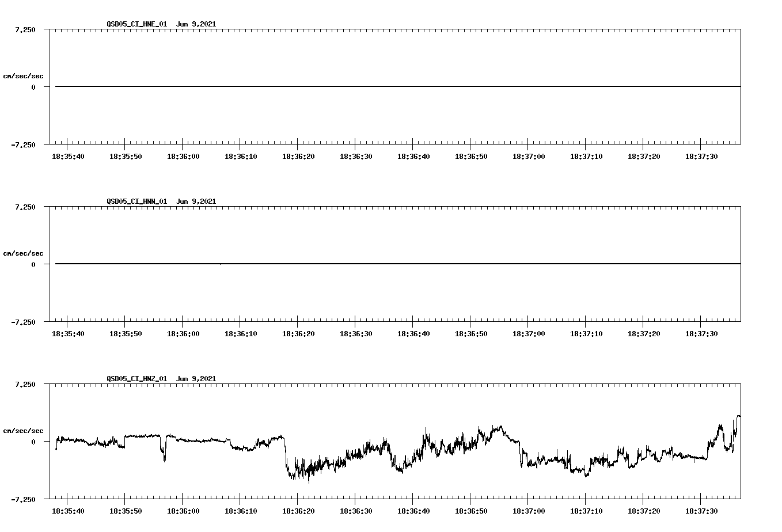
Task: Click the 18:36:40 time label under HNN plot
Action: 413,334
